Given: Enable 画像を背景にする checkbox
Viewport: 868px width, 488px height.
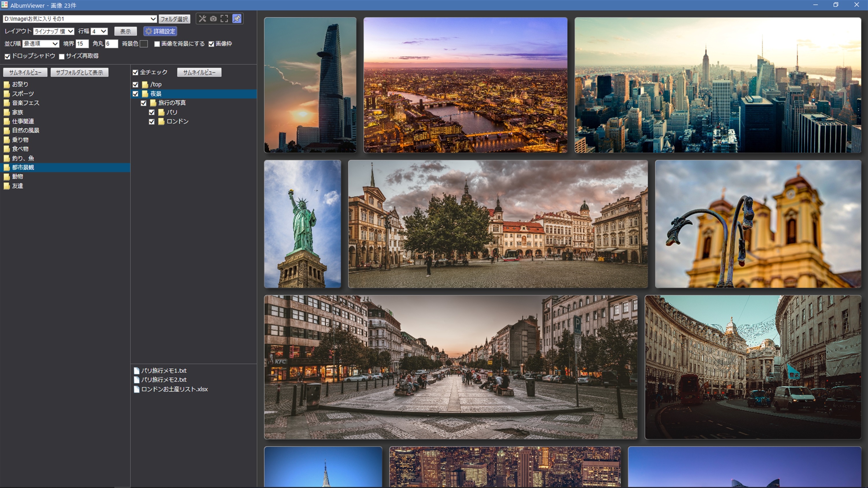Looking at the screenshot, I should click(x=157, y=44).
